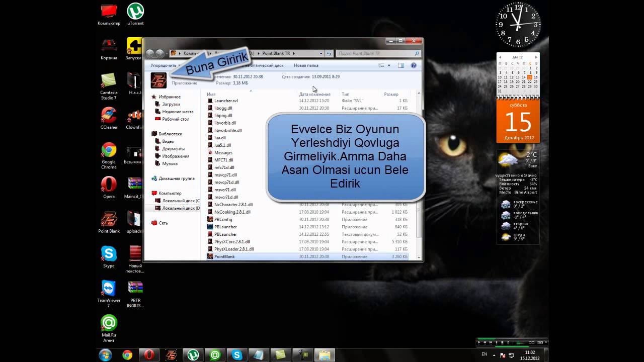The height and width of the screenshot is (362, 644).
Task: Select Локальный диск (C in the tree
Action: pyautogui.click(x=177, y=201)
